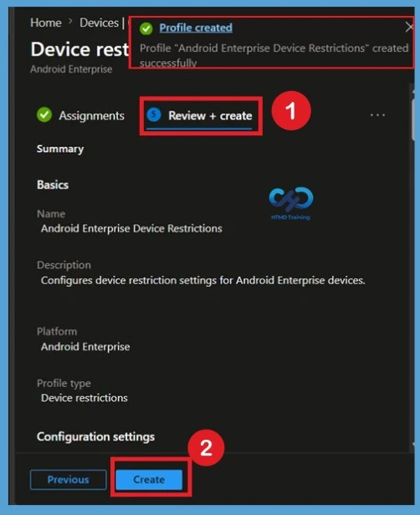
Task: Open the Profile created notification link
Action: click(196, 28)
